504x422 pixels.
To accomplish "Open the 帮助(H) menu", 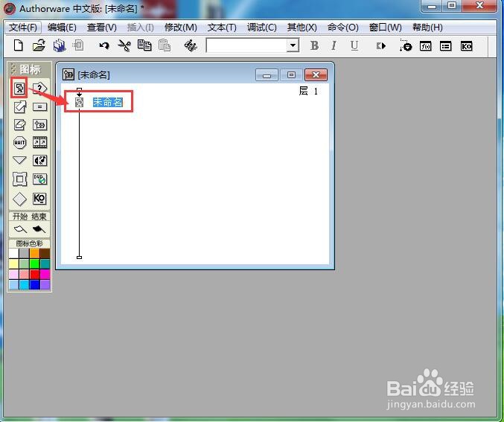I will 427,28.
